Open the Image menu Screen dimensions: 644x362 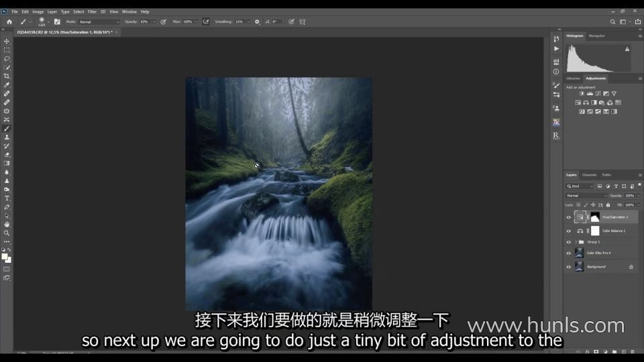[x=38, y=12]
